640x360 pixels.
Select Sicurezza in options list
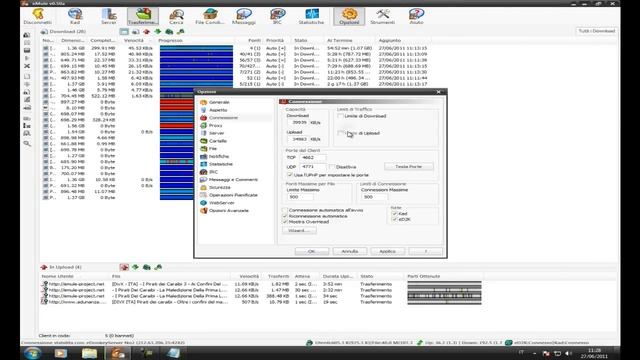[220, 187]
